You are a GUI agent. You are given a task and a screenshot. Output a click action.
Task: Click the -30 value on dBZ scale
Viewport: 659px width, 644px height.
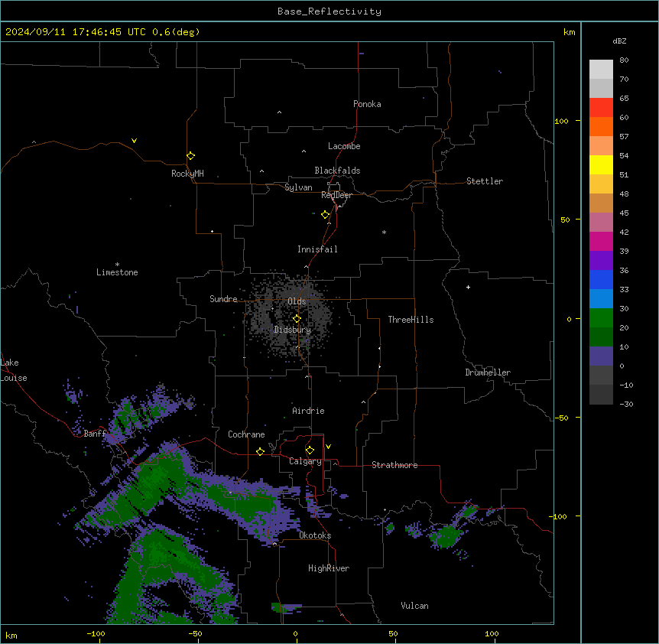[x=626, y=405]
